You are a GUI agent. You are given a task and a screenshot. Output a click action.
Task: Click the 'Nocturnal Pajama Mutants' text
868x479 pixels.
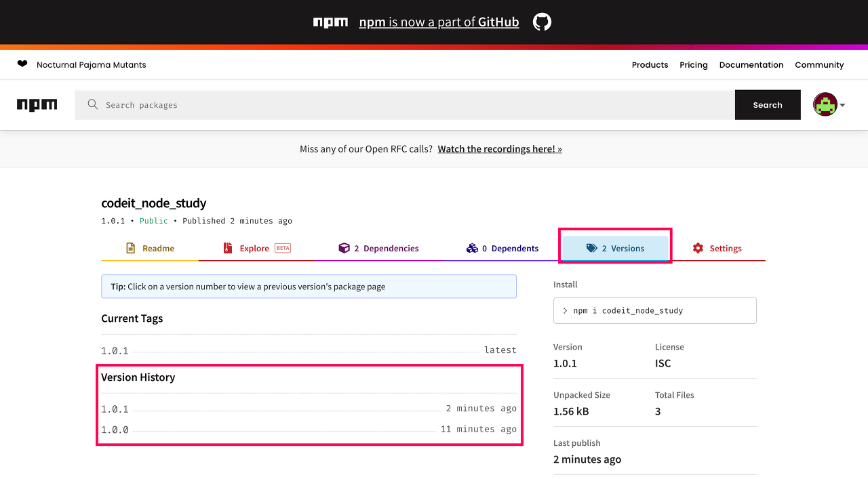tap(92, 65)
